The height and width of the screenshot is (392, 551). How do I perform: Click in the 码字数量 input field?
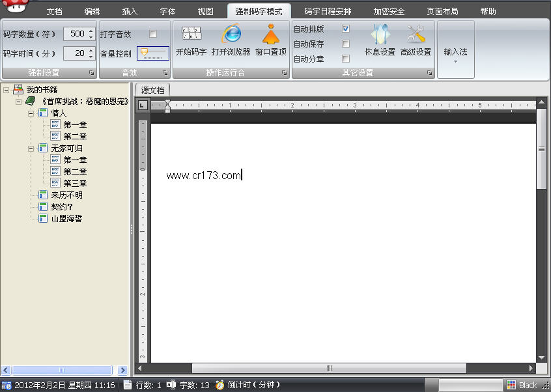click(75, 34)
